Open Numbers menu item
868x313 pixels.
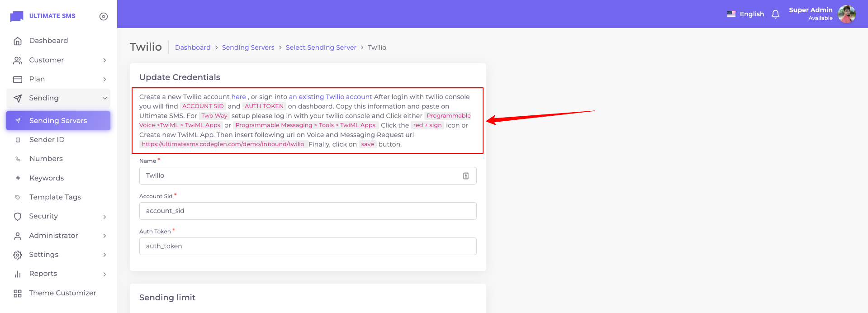(58, 159)
